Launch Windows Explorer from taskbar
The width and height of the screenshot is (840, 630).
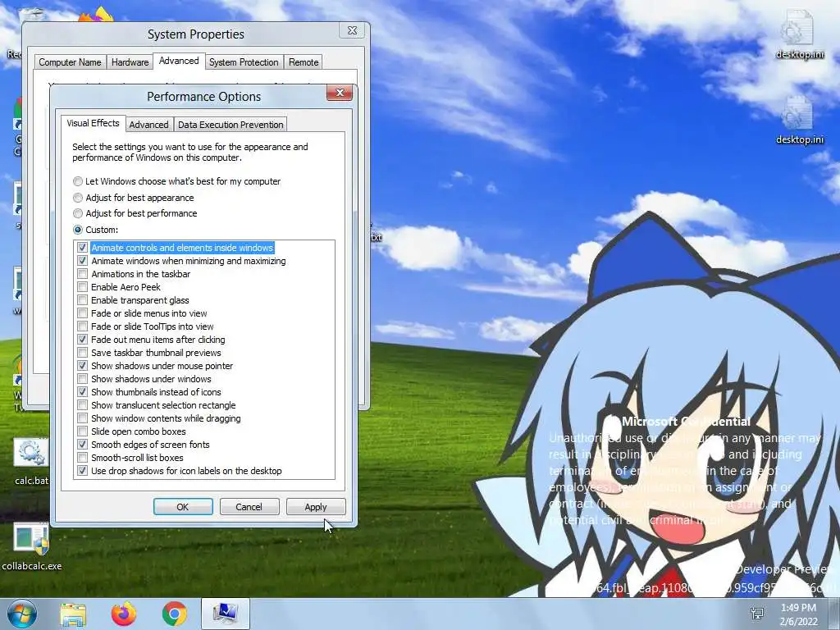73,614
